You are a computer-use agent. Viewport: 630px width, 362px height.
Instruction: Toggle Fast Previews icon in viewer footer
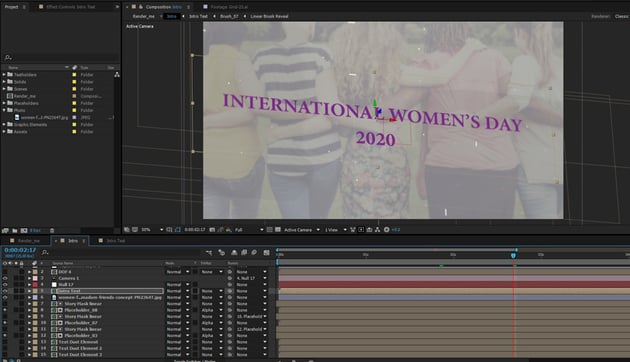click(x=361, y=230)
